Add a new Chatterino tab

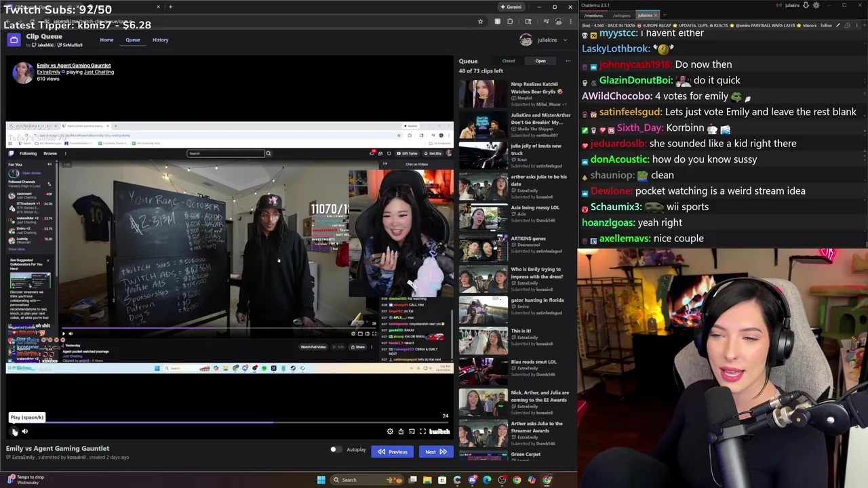pyautogui.click(x=665, y=15)
